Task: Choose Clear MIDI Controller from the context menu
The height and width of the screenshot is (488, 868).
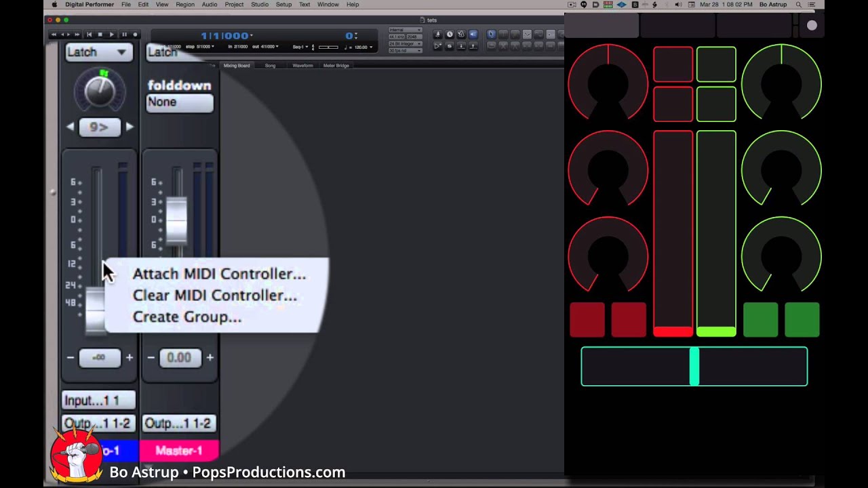Action: [x=214, y=296]
